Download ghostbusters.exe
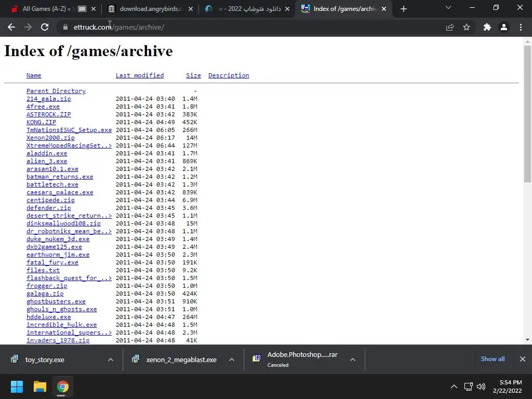 point(56,302)
